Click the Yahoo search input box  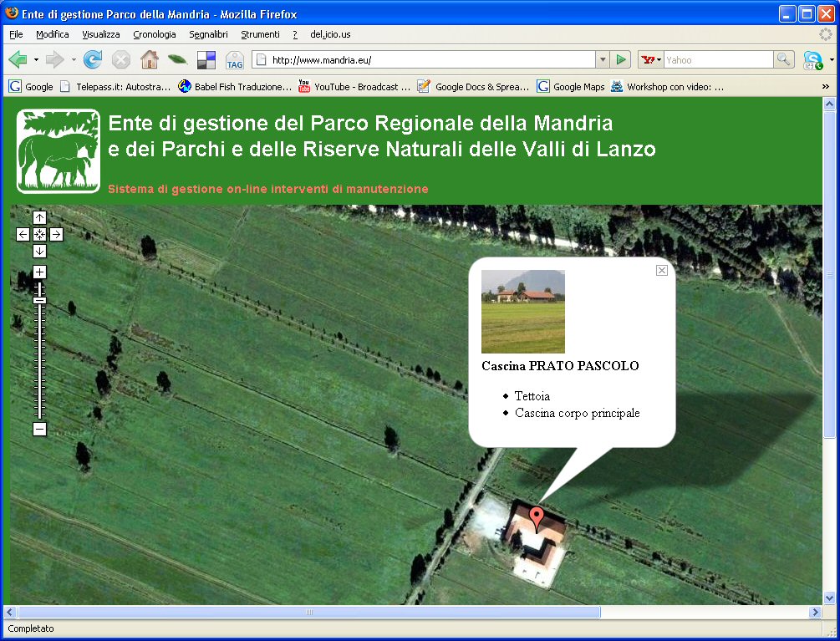coord(719,60)
